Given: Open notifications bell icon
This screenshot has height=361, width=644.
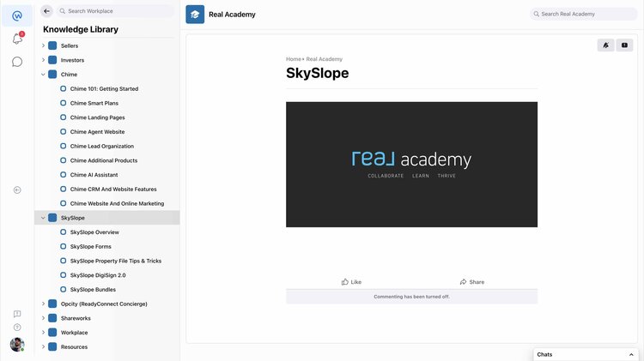Looking at the screenshot, I should pyautogui.click(x=17, y=39).
